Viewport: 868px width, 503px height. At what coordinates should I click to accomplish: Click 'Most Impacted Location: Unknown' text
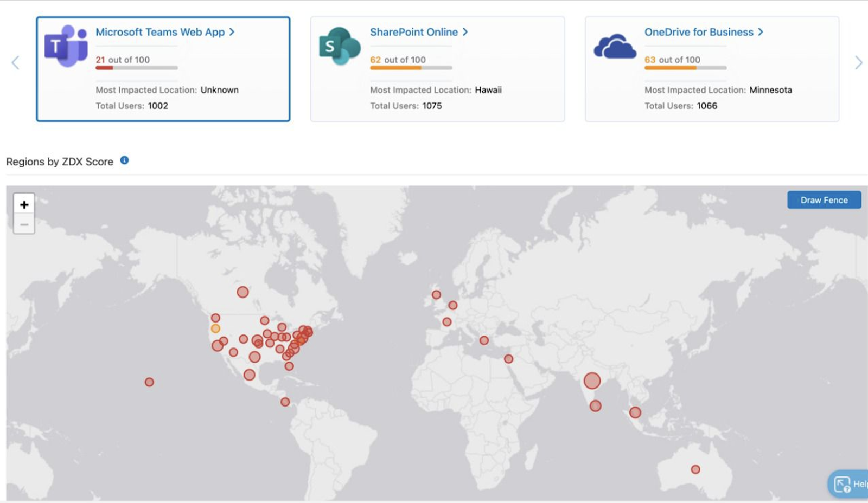tap(167, 90)
